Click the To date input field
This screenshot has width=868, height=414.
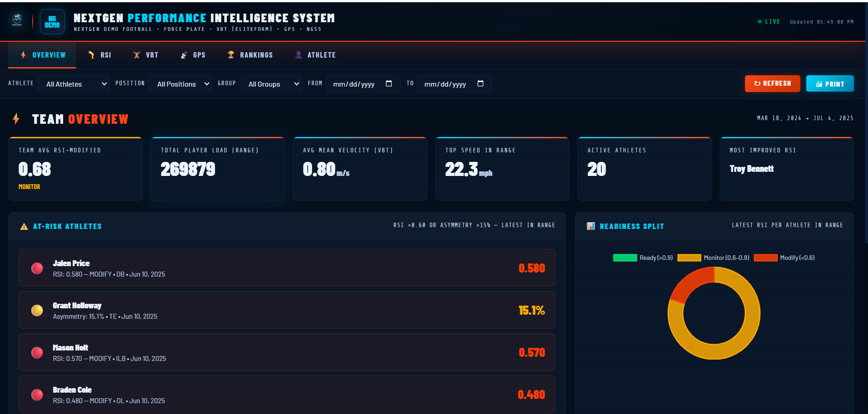tap(454, 84)
